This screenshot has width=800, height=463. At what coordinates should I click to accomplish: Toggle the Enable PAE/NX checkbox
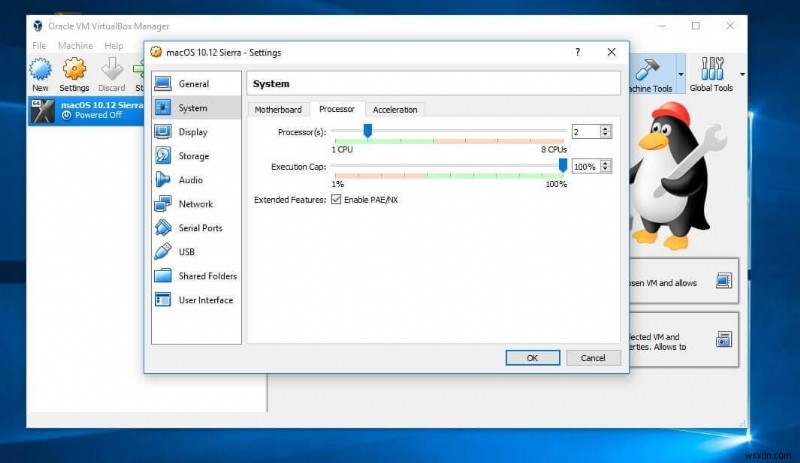click(x=336, y=199)
